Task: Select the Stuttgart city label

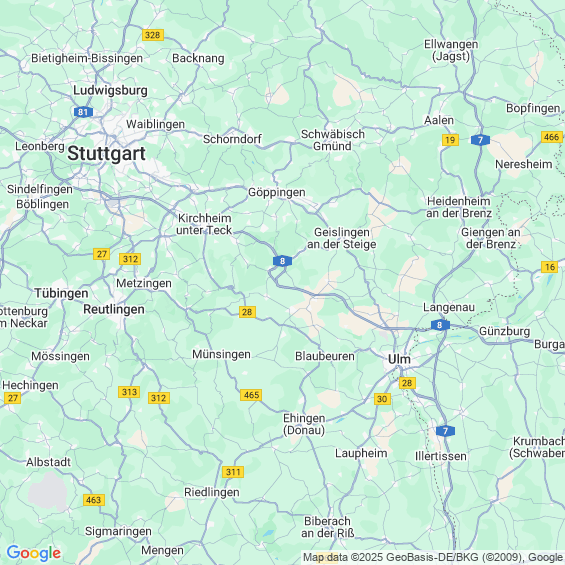Action: (106, 154)
